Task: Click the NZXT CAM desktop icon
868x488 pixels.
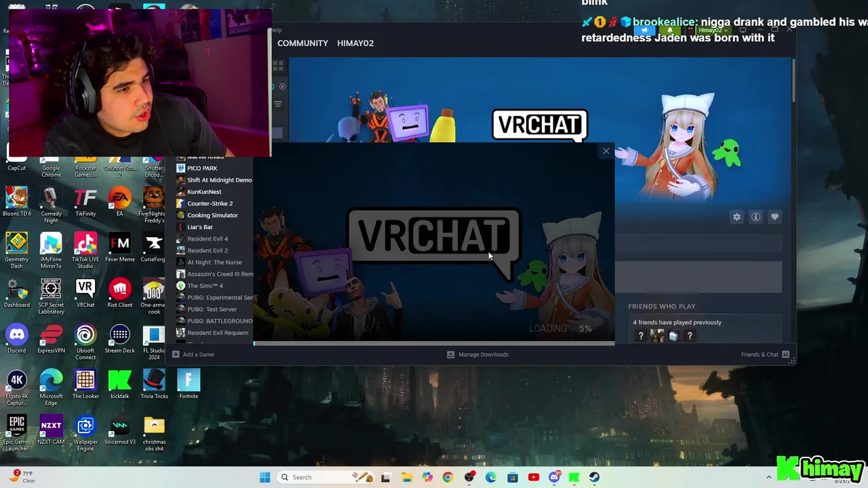Action: tap(51, 430)
